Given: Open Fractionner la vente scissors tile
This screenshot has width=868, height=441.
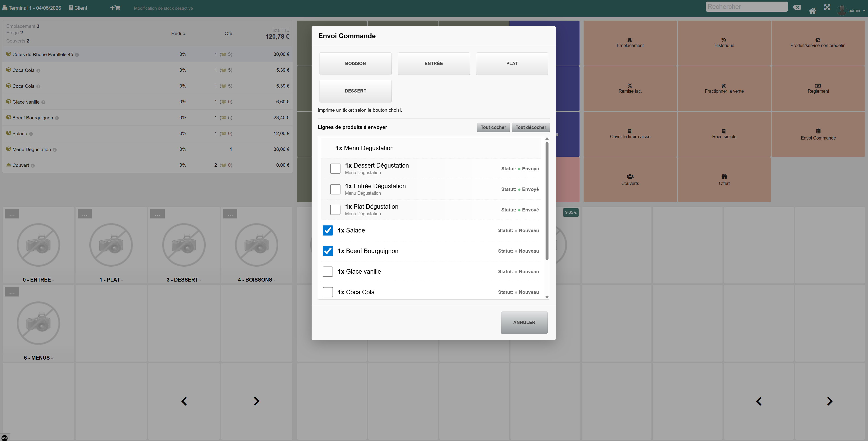Looking at the screenshot, I should pyautogui.click(x=724, y=89).
